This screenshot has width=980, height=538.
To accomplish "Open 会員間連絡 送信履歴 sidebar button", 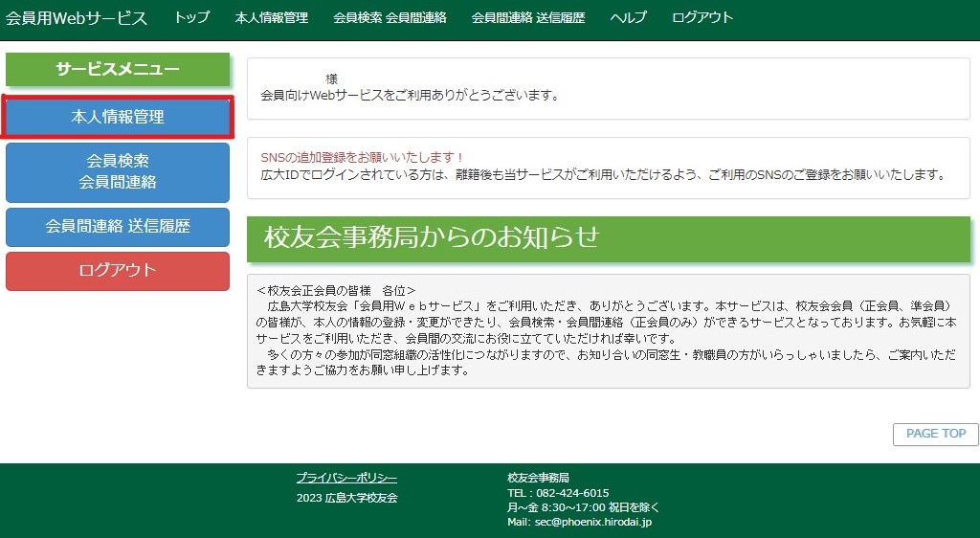I will [118, 227].
